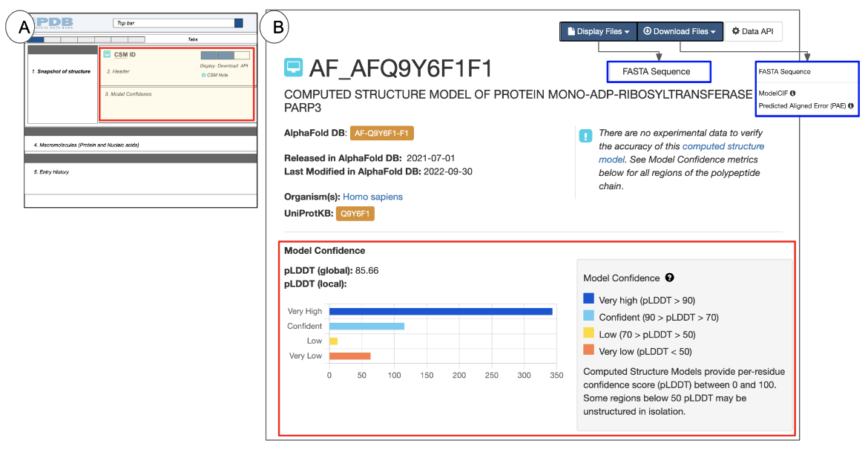Open the Data API button
This screenshot has width=868, height=452.
click(x=752, y=32)
